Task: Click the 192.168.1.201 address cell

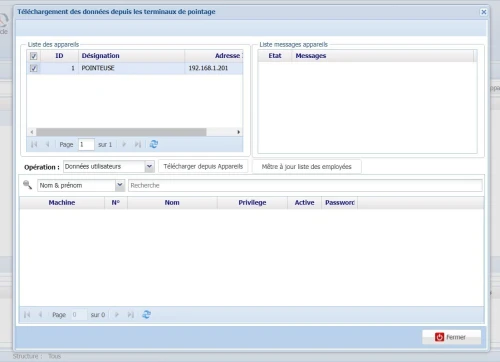Action: (x=214, y=68)
